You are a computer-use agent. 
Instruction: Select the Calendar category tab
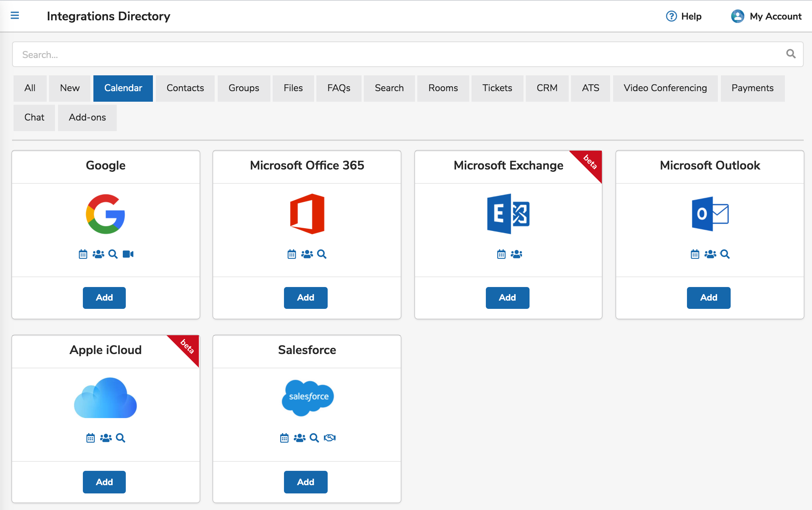pyautogui.click(x=123, y=88)
